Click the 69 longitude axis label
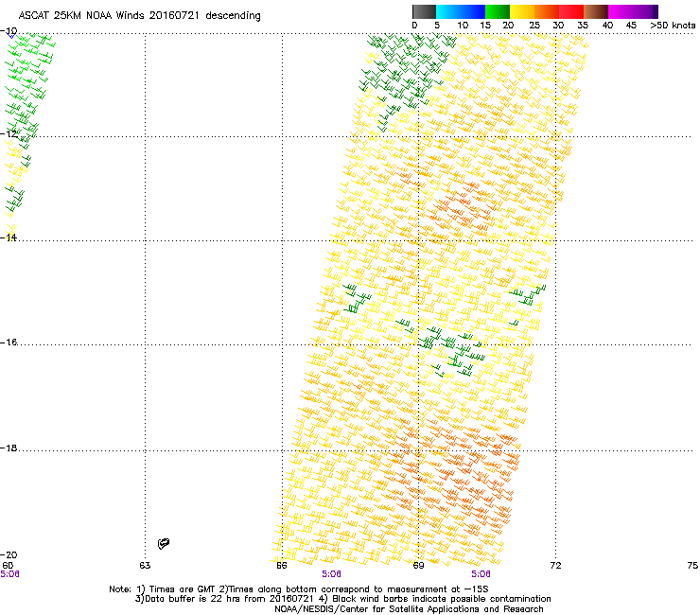Image resolution: width=700 pixels, height=615 pixels. click(418, 566)
